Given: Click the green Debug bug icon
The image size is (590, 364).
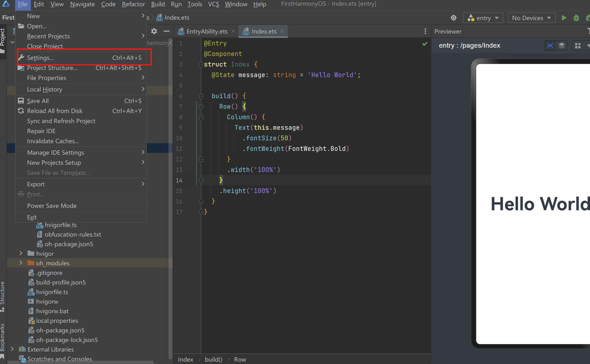Looking at the screenshot, I should pyautogui.click(x=576, y=18).
